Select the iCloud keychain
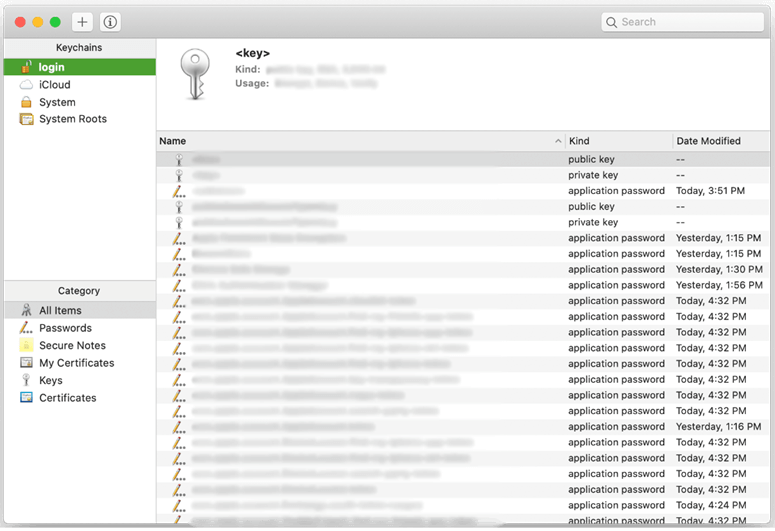The image size is (775, 531). [54, 85]
